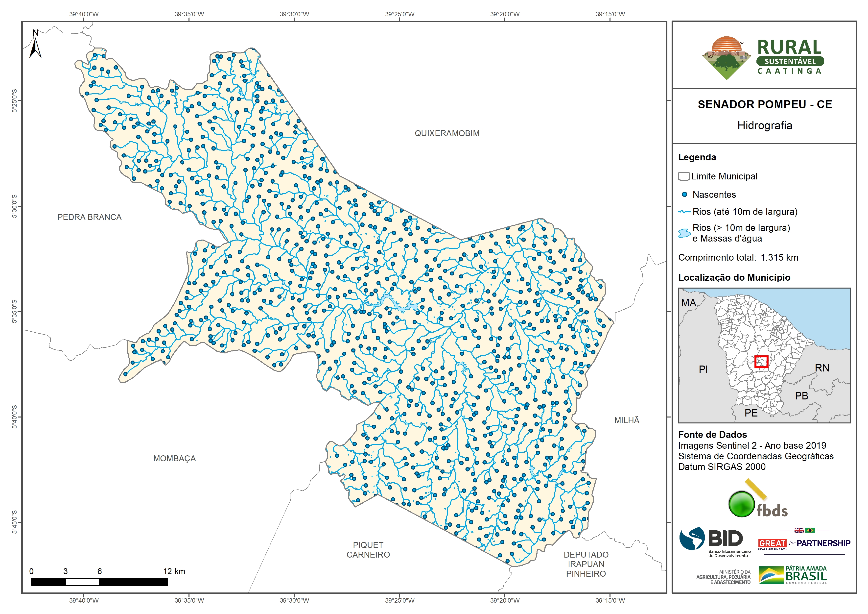
Task: Click the SENADOR POMPEU - CE title
Action: click(x=764, y=104)
